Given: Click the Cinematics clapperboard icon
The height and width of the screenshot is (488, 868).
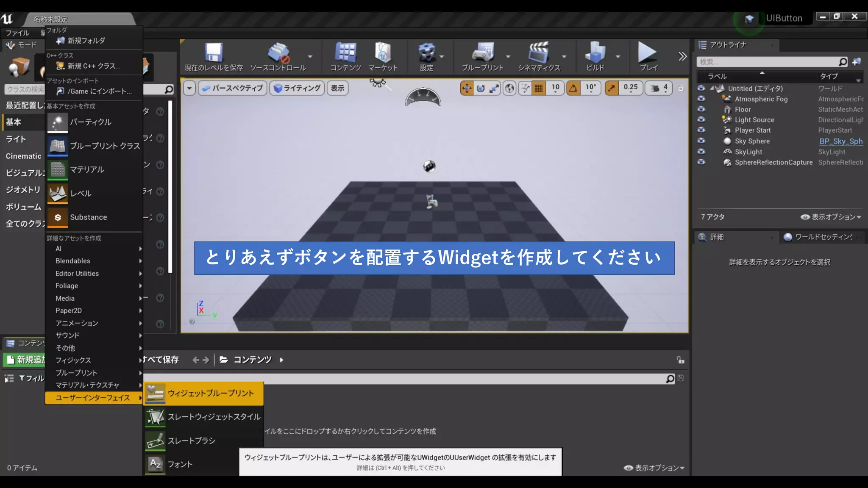Looking at the screenshot, I should 538,53.
